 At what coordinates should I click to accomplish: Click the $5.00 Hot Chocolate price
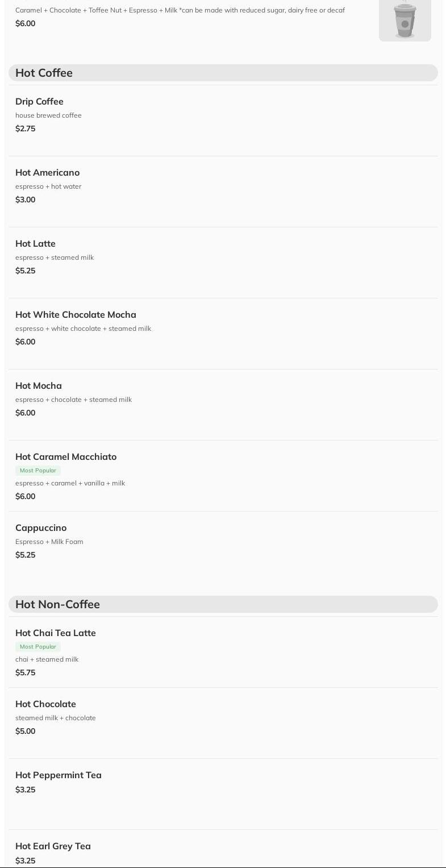(26, 732)
